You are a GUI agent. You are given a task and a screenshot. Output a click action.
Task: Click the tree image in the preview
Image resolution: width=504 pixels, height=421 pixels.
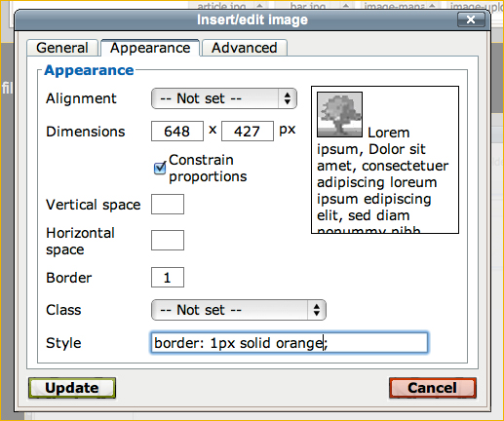(x=339, y=114)
